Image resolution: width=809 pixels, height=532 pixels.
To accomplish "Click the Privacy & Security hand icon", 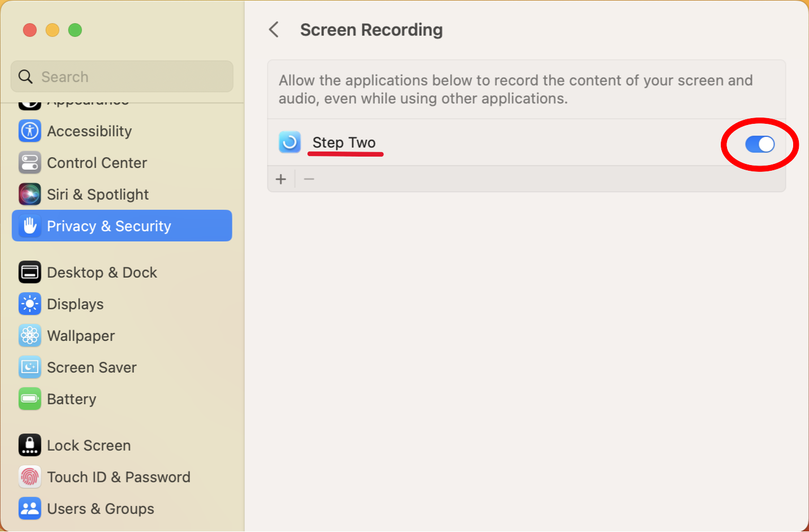I will pyautogui.click(x=30, y=226).
